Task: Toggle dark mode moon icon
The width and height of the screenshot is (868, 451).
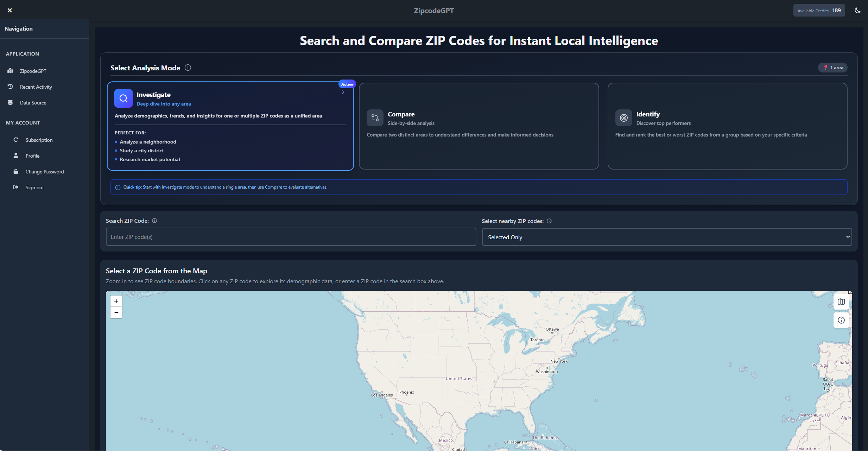Action: coord(857,10)
